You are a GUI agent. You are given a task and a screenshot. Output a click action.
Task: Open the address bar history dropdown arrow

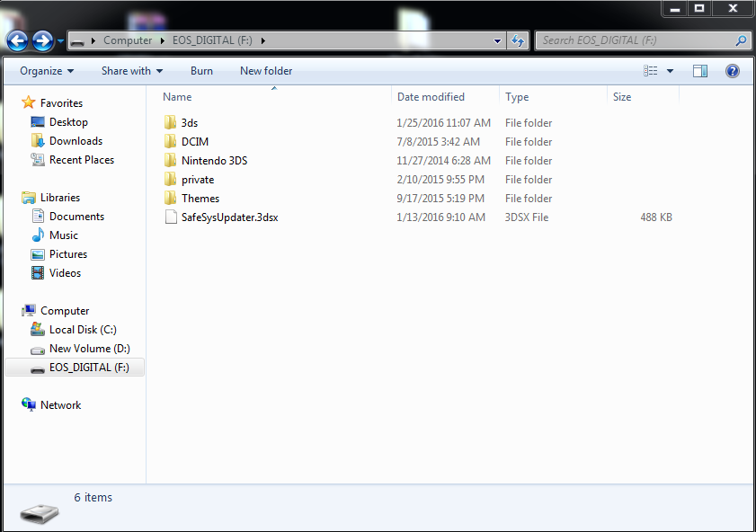[x=498, y=41]
